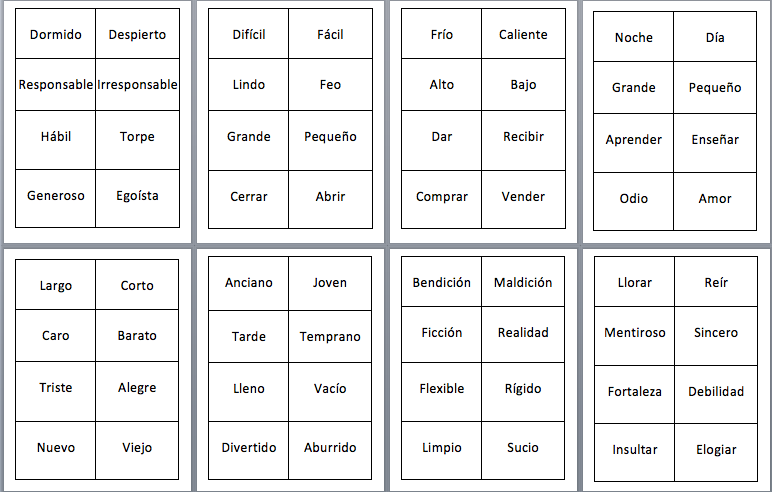This screenshot has height=492, width=772.
Task: Click the Flexible cell
Action: click(441, 389)
